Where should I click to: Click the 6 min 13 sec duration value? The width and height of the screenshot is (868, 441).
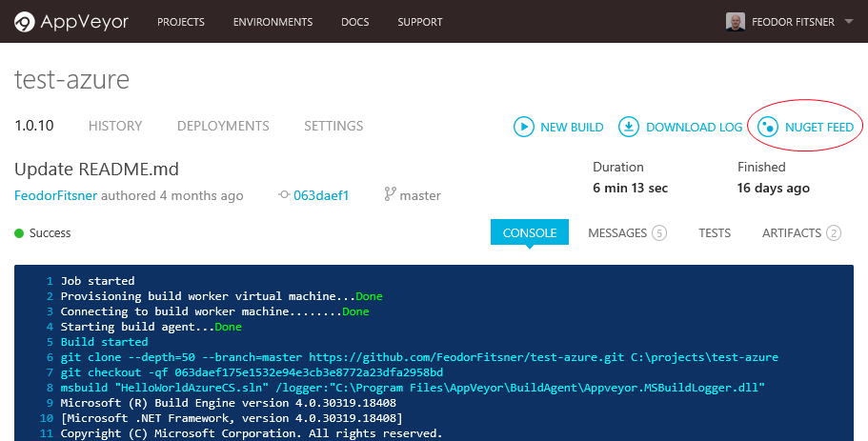tap(631, 189)
